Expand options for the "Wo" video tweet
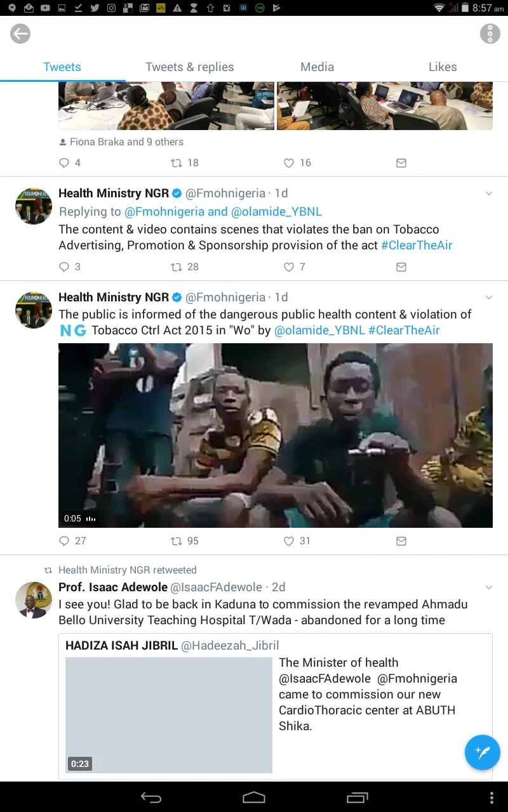Viewport: 508px width, 812px height. pyautogui.click(x=488, y=298)
